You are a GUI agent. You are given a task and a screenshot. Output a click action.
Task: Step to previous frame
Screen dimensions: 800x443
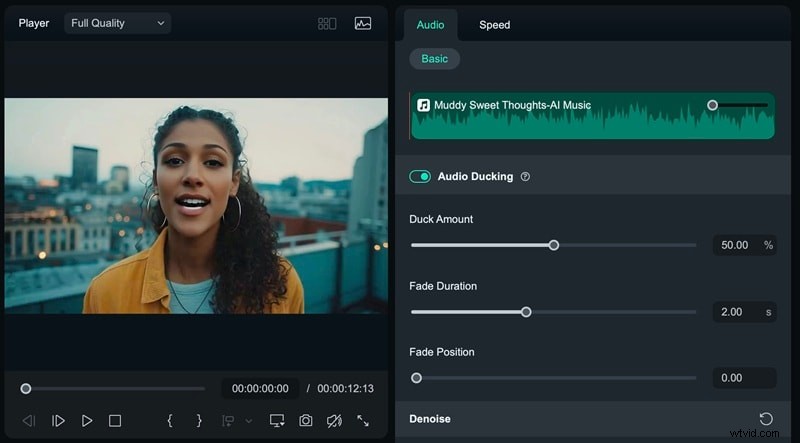tap(29, 421)
